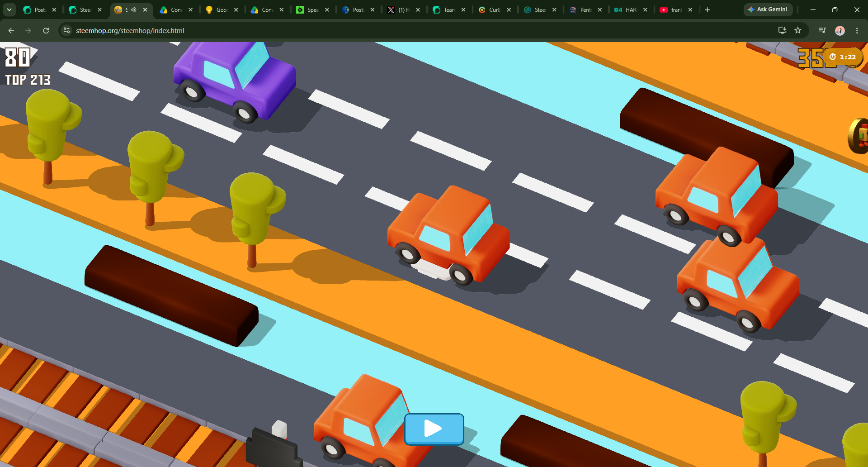Click the 1:22 timer badge

[843, 57]
